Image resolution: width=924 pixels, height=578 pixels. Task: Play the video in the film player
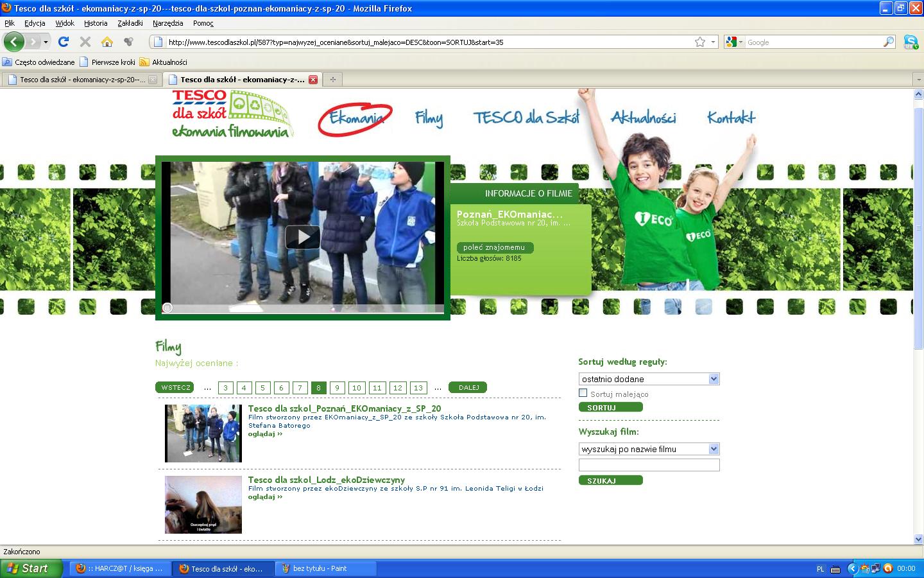point(302,237)
